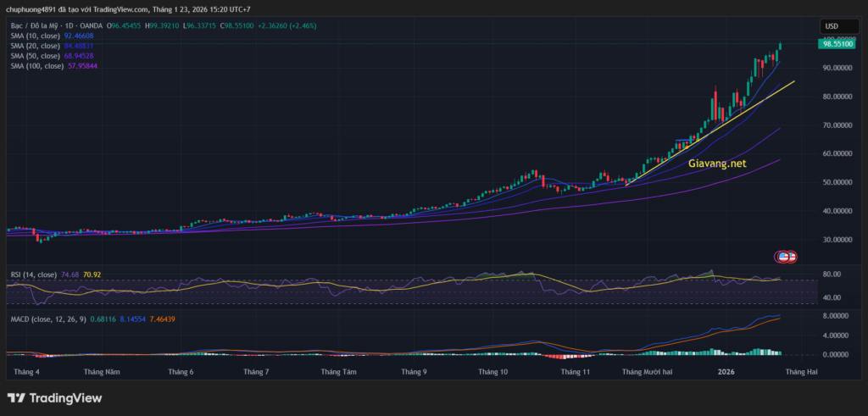Open the USD currency selector
This screenshot has height=416, width=868.
tap(831, 26)
